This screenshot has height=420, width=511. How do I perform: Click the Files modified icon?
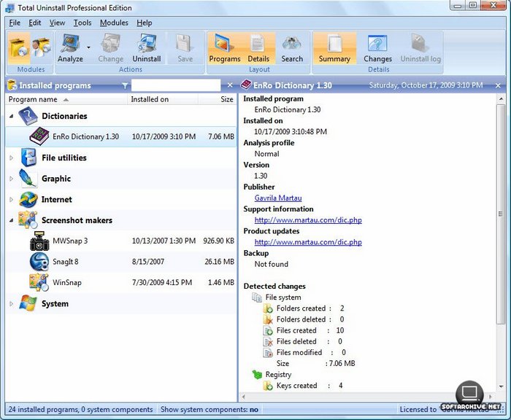click(268, 353)
